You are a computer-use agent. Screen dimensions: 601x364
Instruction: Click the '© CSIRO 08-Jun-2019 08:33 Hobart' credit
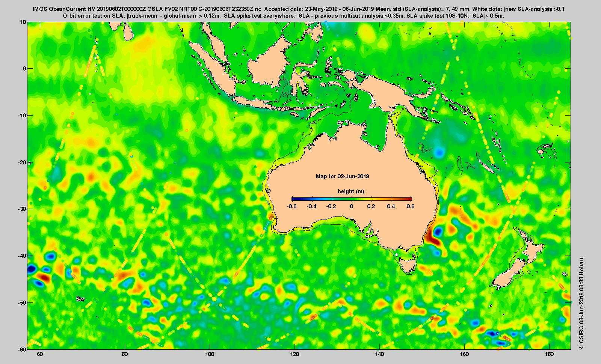[x=581, y=303]
